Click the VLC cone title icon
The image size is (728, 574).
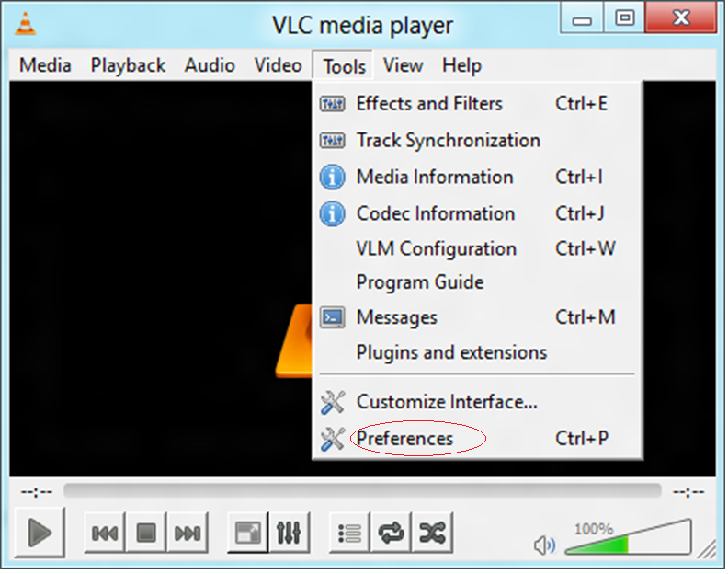[25, 24]
